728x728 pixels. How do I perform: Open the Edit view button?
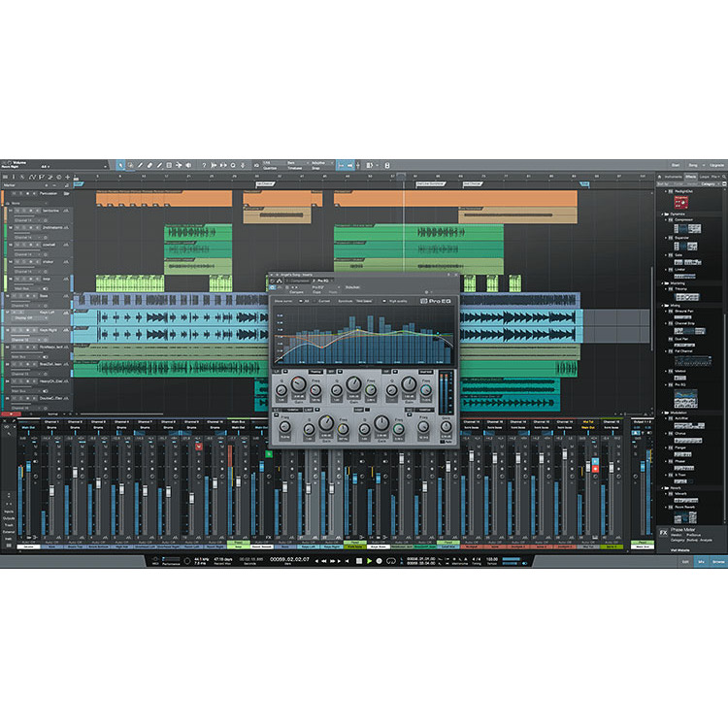pos(685,561)
